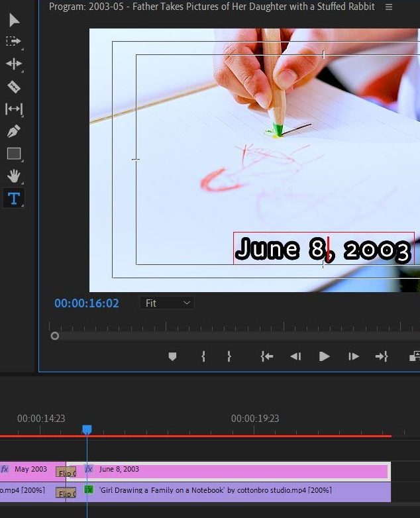The image size is (420, 518).
Task: Click the Lift button in transport controls
Action: (x=415, y=356)
